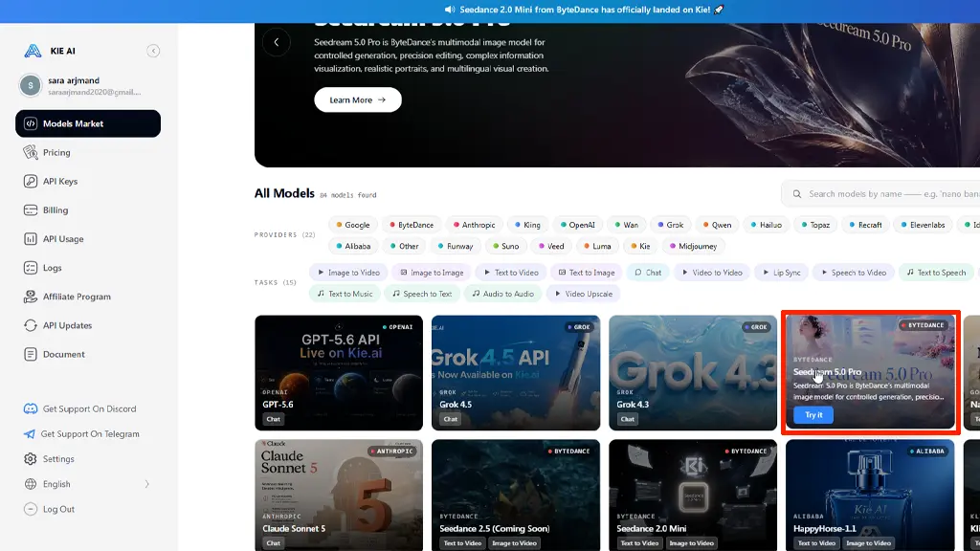Click Try it on Seedream 5.0 Pro
This screenshot has height=551, width=980.
[813, 415]
